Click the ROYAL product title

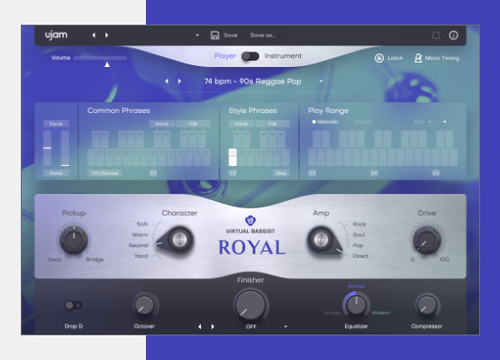tap(252, 247)
